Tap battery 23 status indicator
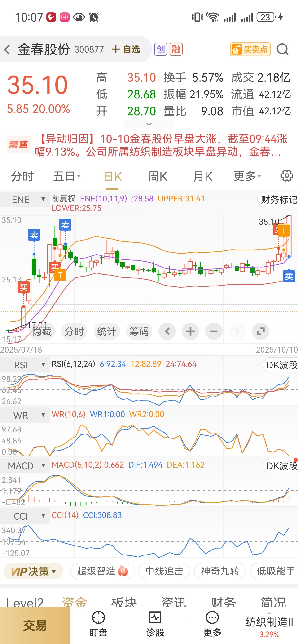The image size is (298, 644). 266,17
